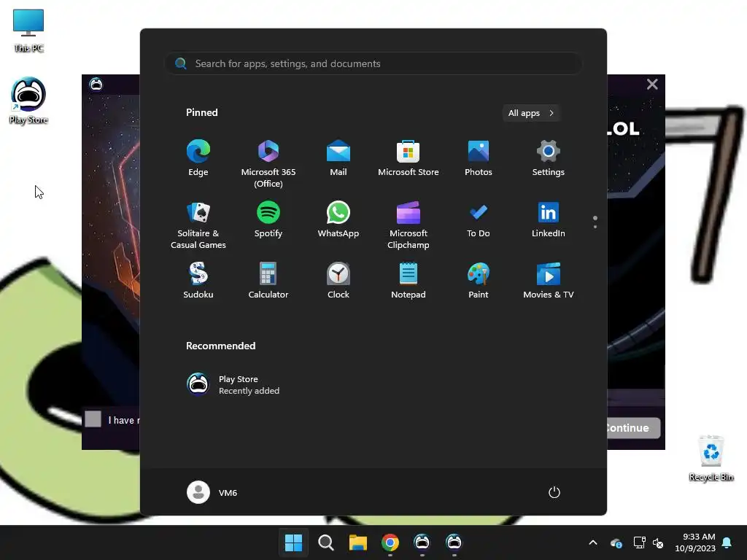The image size is (747, 560).
Task: Open Microsoft Store from pinned apps
Action: click(409, 158)
